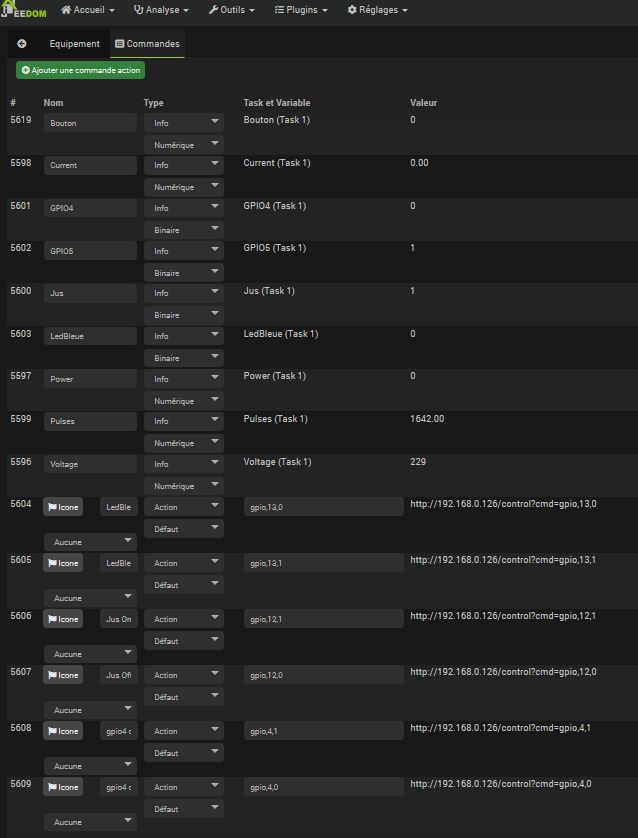Click Icone button for command 5609

pos(63,787)
